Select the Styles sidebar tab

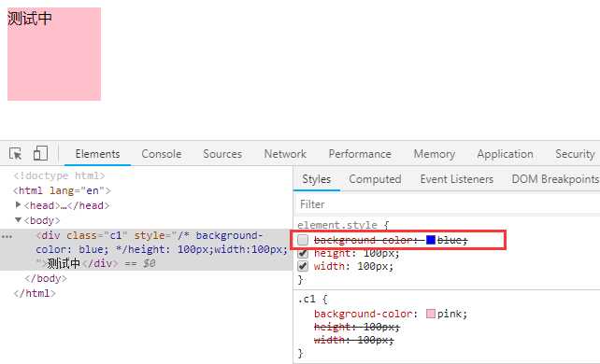coord(317,179)
